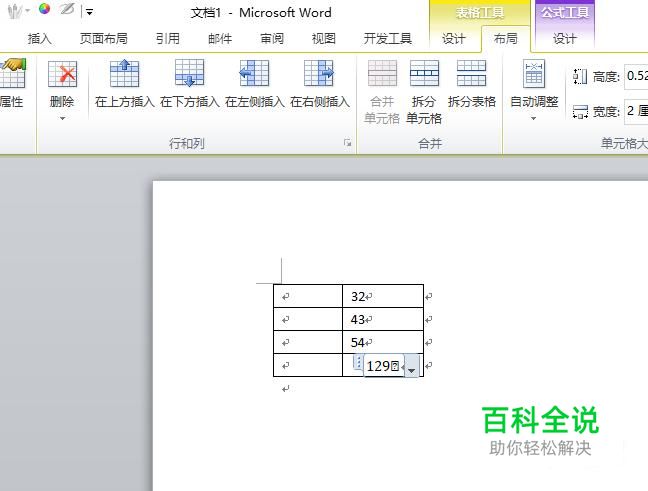Image resolution: width=648 pixels, height=491 pixels.
Task: Click the empty cell left of 43
Action: [308, 319]
